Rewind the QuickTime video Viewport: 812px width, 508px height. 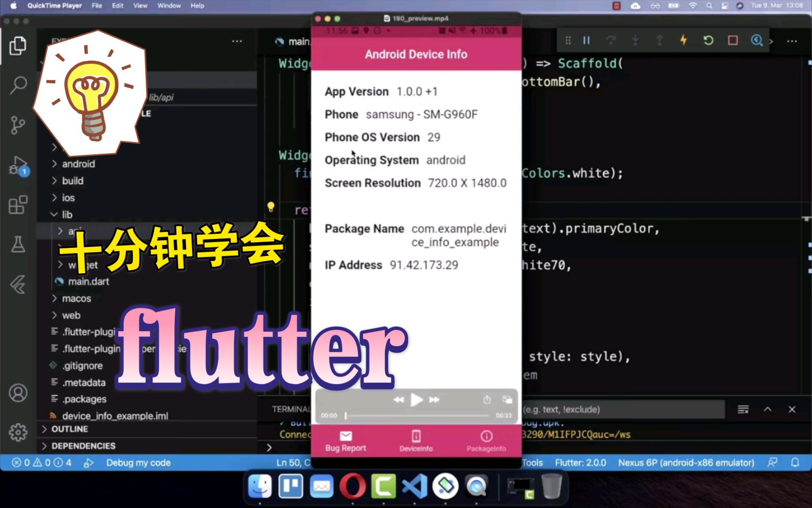pyautogui.click(x=398, y=400)
